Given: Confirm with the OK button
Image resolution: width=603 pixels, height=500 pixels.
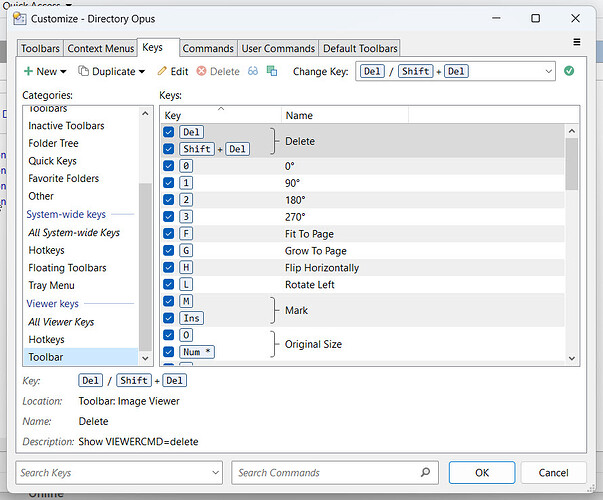Looking at the screenshot, I should click(482, 472).
